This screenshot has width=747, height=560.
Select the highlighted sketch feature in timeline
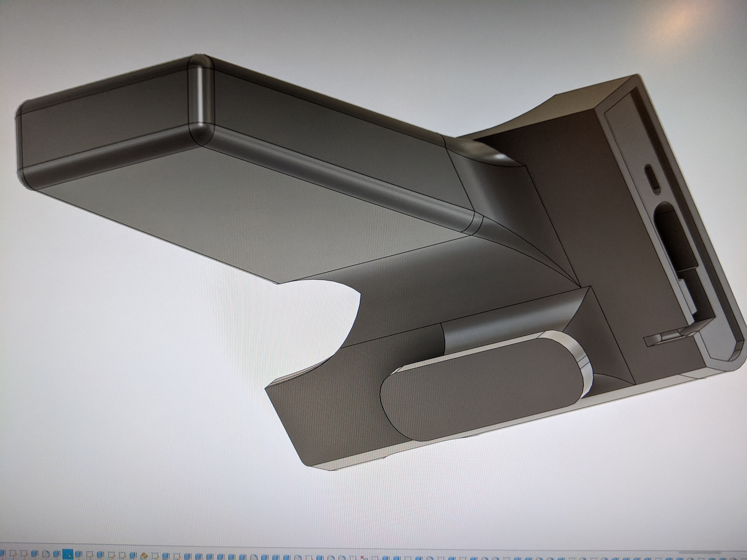(x=68, y=554)
